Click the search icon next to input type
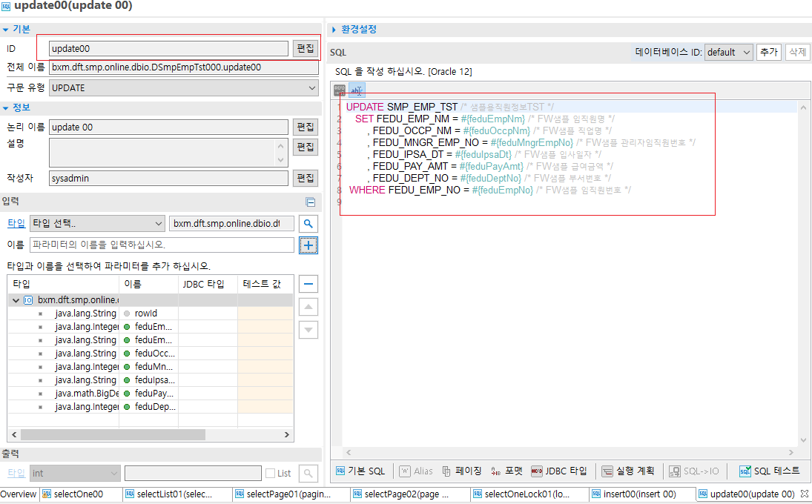812x504 pixels. pos(308,224)
